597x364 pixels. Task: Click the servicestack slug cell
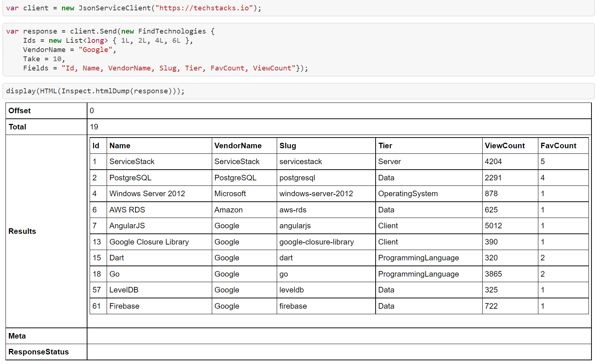pos(326,162)
